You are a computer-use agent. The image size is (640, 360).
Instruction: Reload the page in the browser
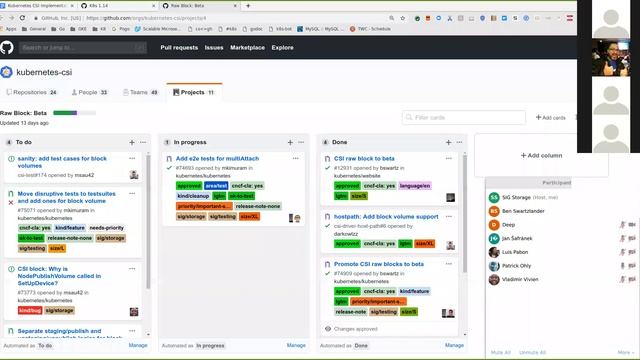pyautogui.click(x=22, y=18)
